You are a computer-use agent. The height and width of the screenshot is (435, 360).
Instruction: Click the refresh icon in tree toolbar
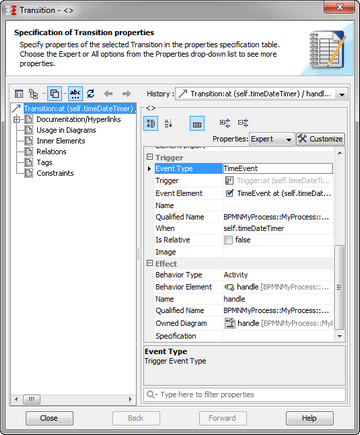point(91,94)
